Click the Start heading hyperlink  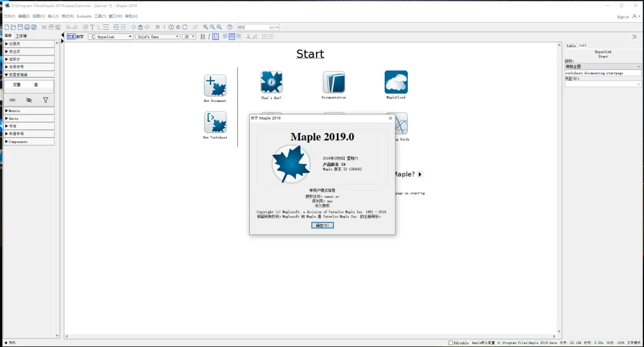[x=310, y=54]
